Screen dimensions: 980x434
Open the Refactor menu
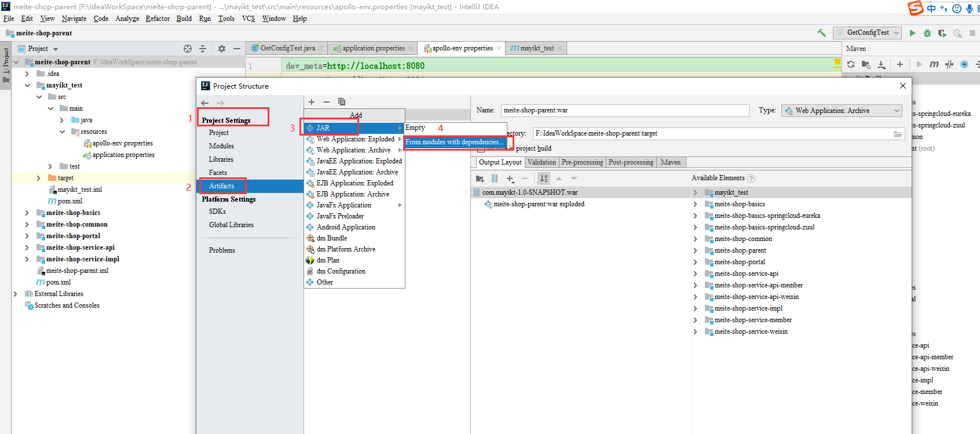[158, 19]
